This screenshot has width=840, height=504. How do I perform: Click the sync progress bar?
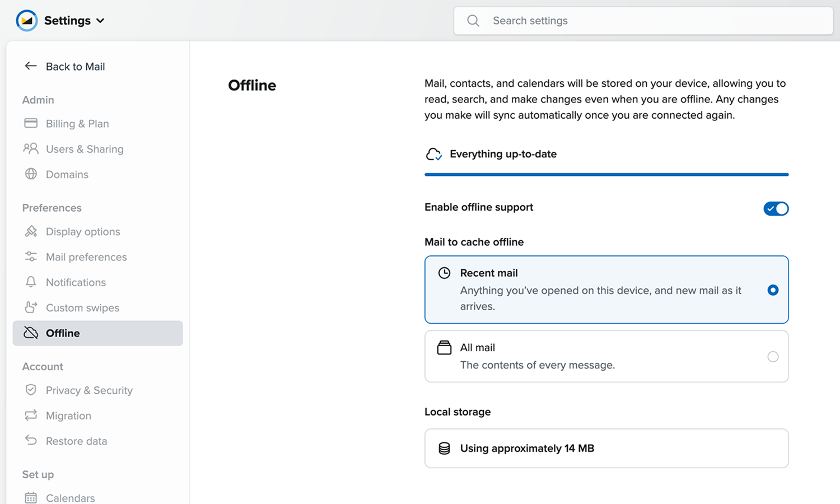(606, 175)
